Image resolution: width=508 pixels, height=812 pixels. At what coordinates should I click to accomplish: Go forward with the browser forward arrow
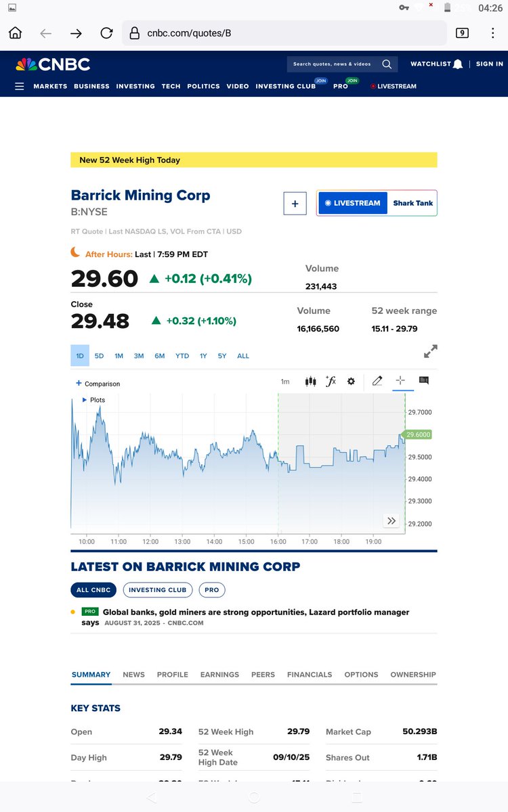(76, 33)
